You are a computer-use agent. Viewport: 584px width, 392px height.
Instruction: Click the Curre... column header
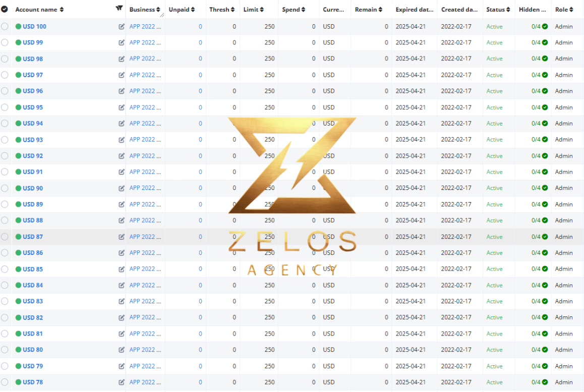click(x=333, y=10)
